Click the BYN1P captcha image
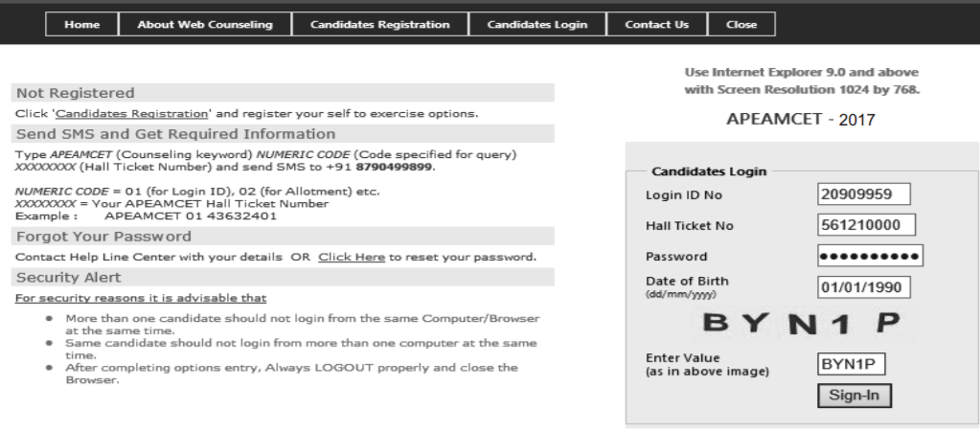The image size is (980, 431). 804,326
